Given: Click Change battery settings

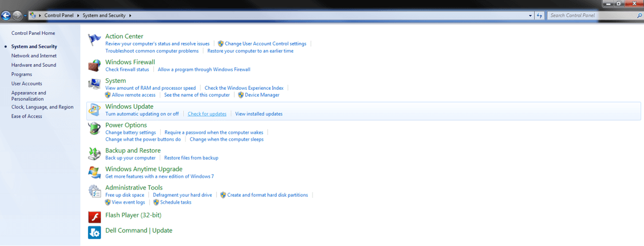Looking at the screenshot, I should tap(131, 132).
